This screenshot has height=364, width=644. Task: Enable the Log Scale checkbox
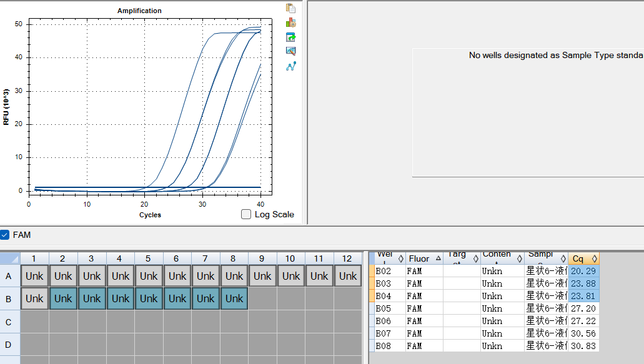(x=246, y=214)
